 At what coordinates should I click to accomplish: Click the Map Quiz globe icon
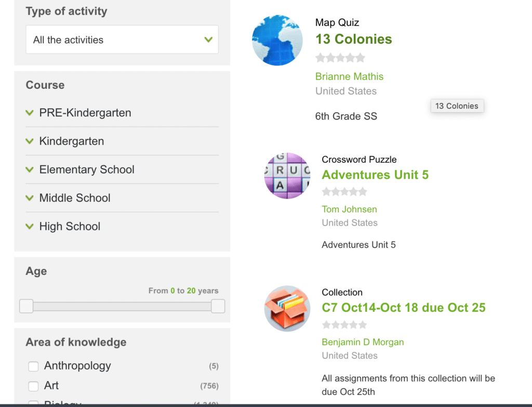(277, 41)
